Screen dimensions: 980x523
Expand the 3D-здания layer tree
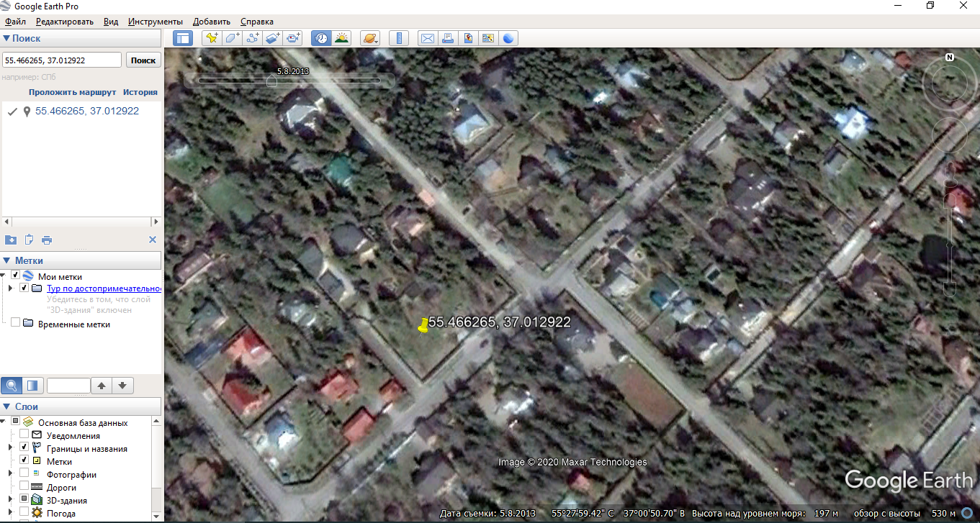[10, 500]
